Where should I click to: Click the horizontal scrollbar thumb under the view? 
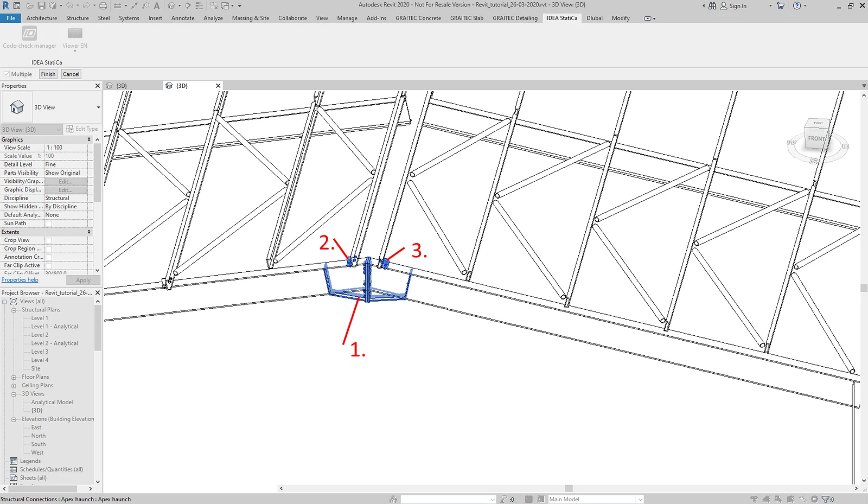569,488
